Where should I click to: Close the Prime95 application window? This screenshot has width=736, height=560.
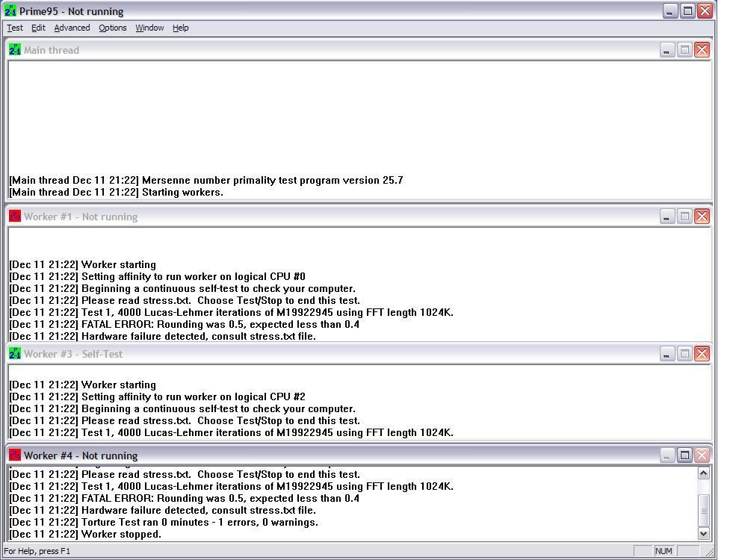point(705,10)
